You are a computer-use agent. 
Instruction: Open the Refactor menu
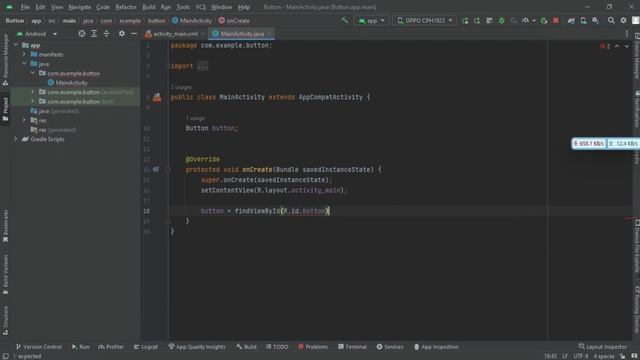126,7
